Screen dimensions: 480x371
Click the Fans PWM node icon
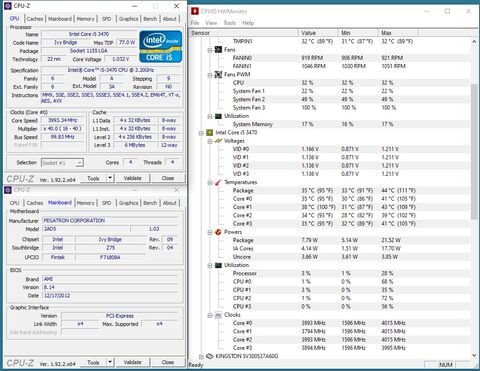pyautogui.click(x=218, y=74)
